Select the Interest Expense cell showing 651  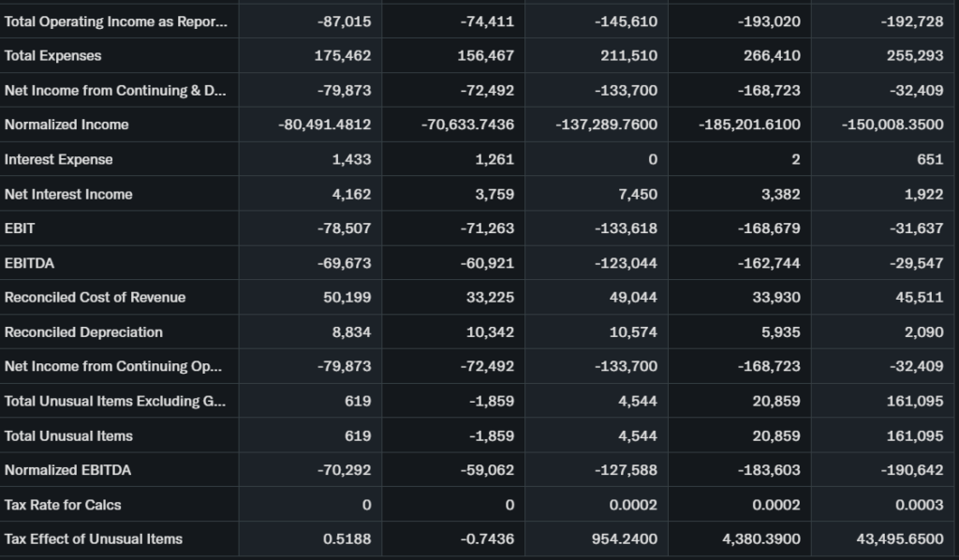(929, 159)
